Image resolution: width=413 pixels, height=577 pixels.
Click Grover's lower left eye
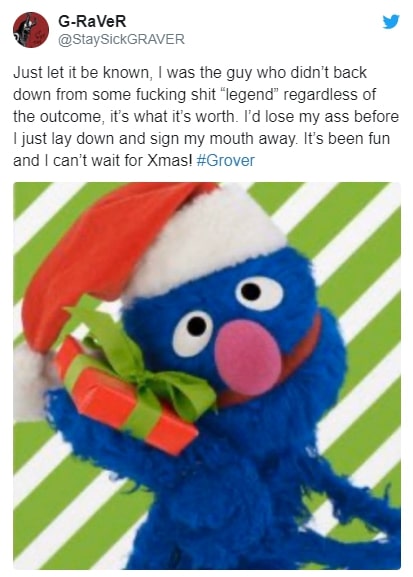[193, 333]
